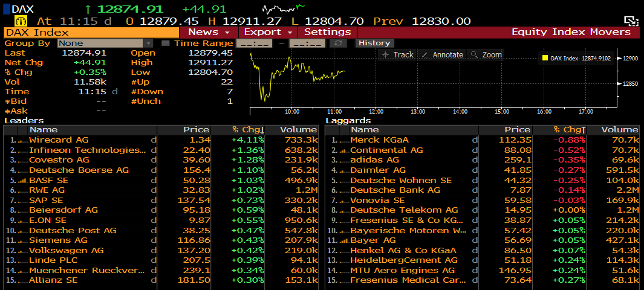Click the blue square beside the DAX ticker
The width and height of the screenshot is (644, 290).
pyautogui.click(x=7, y=8)
